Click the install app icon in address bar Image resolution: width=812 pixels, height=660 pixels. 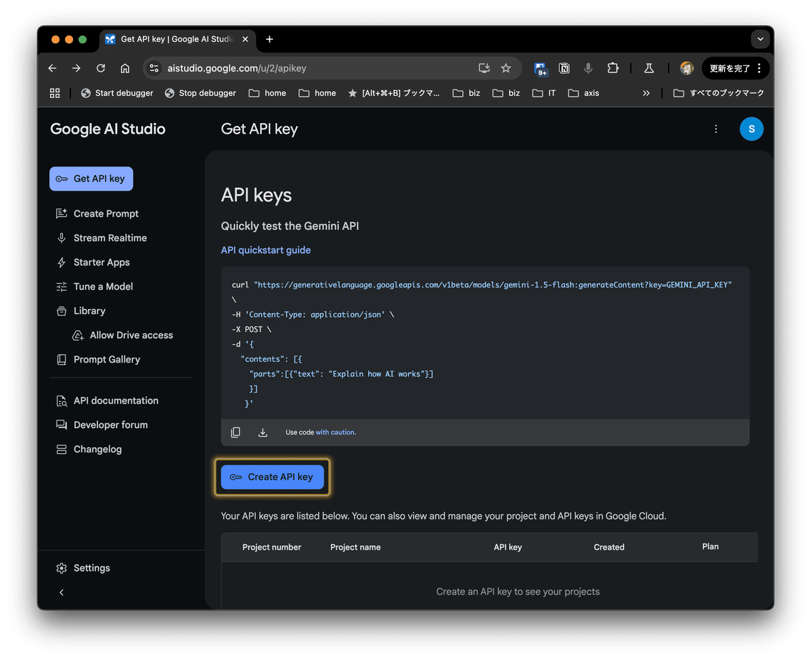(484, 68)
